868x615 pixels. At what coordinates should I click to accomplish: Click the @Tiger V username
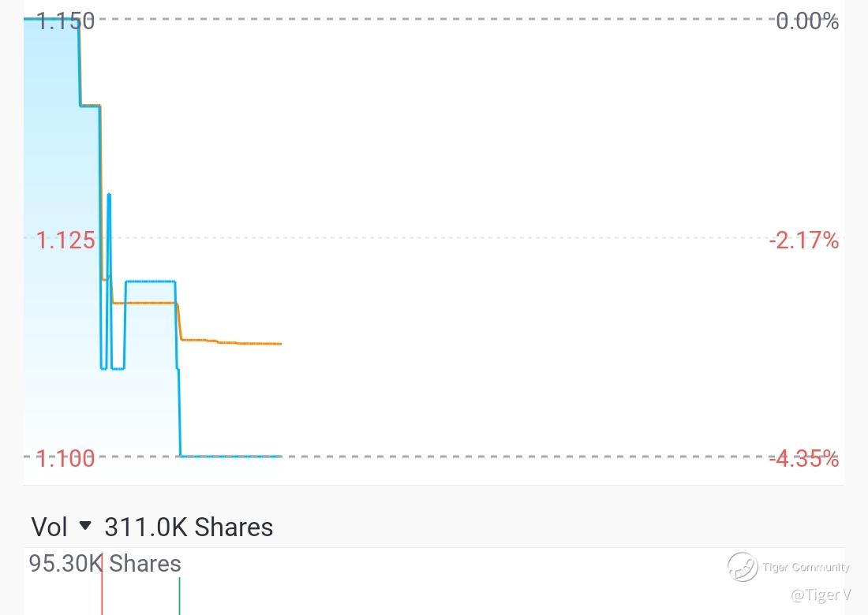tap(821, 594)
